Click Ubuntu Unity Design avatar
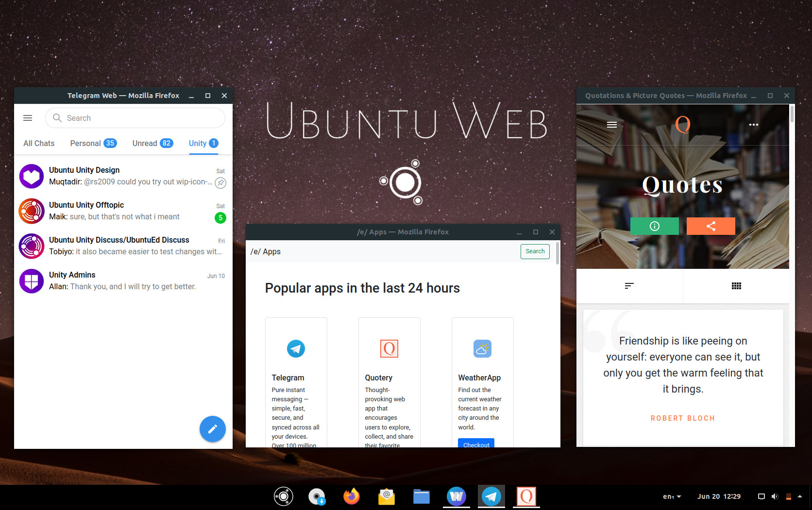 tap(32, 176)
